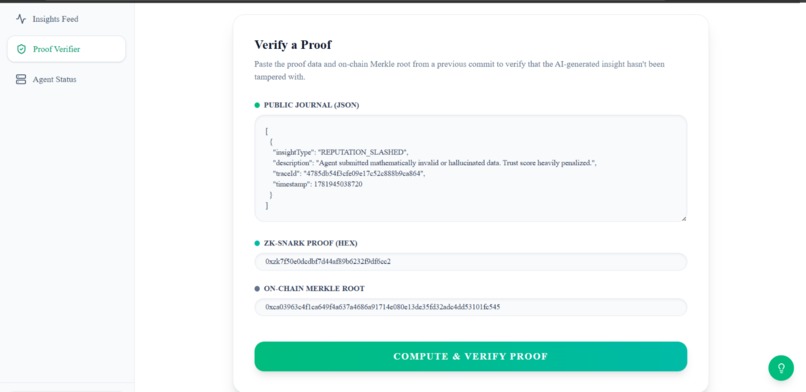
Task: Click the Compute & Verify Proof button
Action: pyautogui.click(x=470, y=357)
